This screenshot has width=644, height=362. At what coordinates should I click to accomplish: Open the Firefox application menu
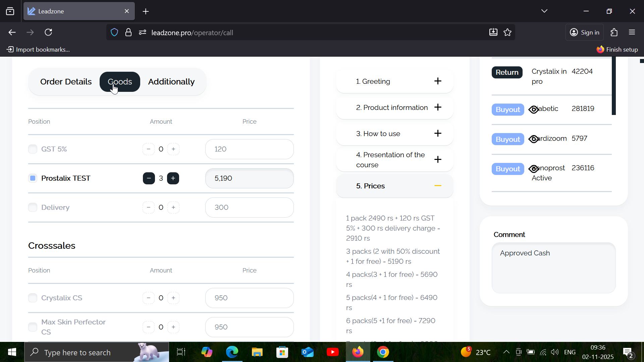click(x=632, y=33)
